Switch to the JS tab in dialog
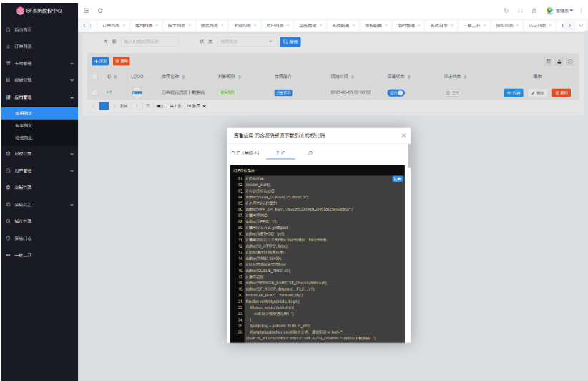 pyautogui.click(x=309, y=153)
